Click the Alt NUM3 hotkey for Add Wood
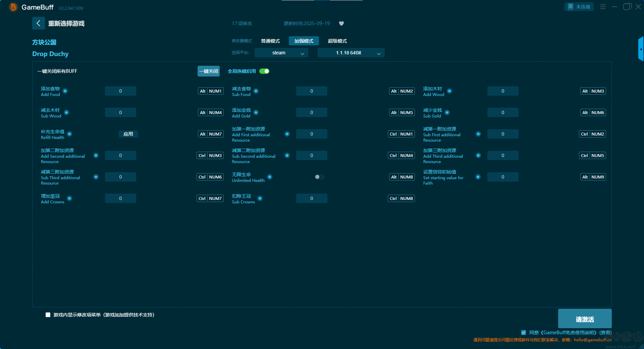Viewport: 644px width, 349px height. (x=593, y=91)
